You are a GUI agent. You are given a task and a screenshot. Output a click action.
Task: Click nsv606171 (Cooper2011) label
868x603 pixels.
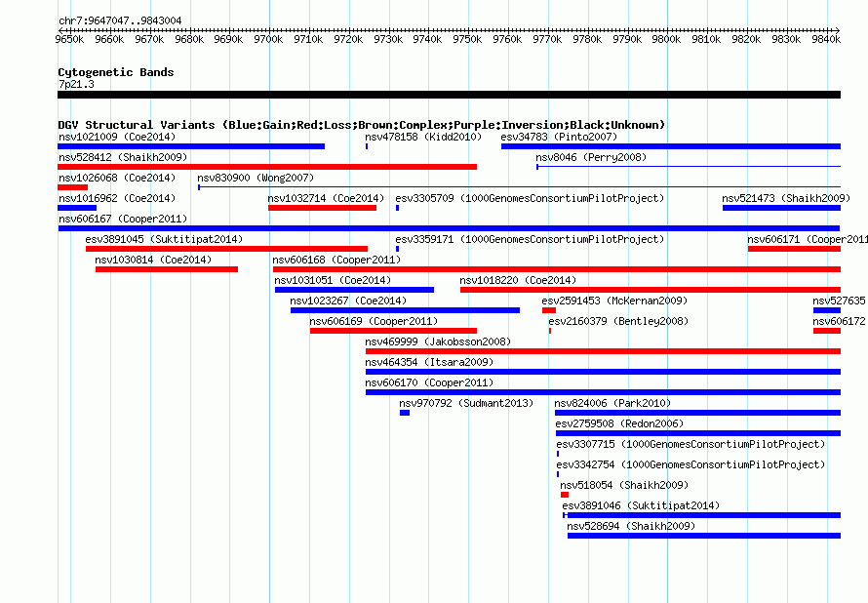coord(808,239)
